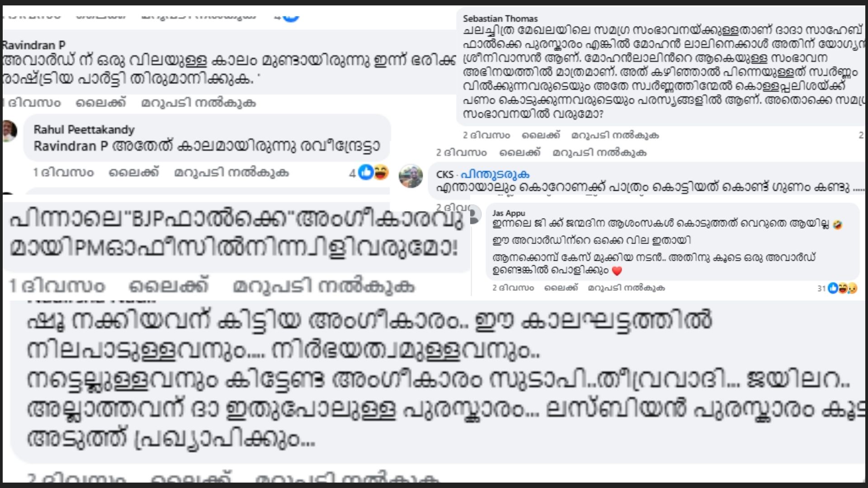
Task: Open Rahul Peettakandy's name link
Action: [x=84, y=130]
